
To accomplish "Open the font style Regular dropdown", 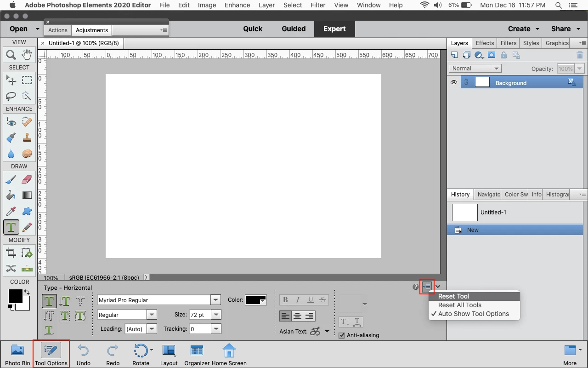I will pos(152,315).
